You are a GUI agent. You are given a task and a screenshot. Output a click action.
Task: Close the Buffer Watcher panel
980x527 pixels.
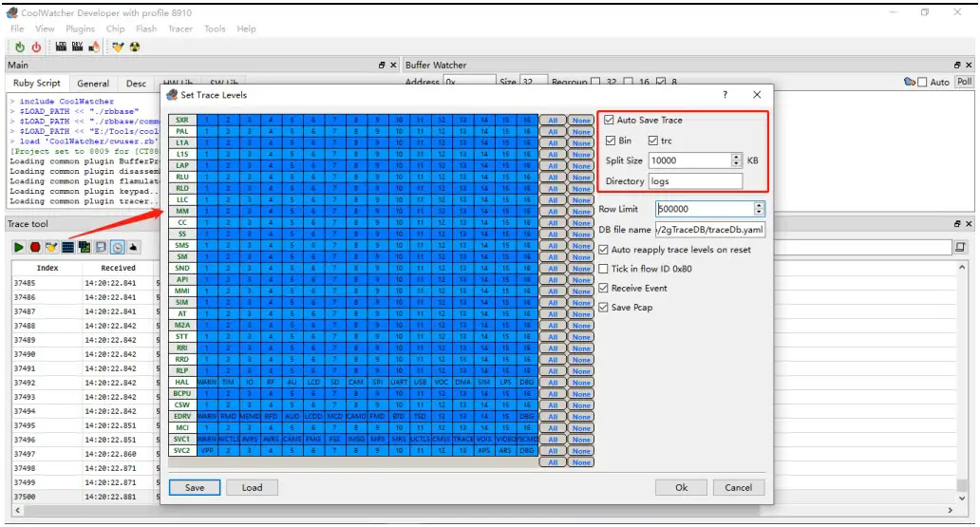coord(969,65)
